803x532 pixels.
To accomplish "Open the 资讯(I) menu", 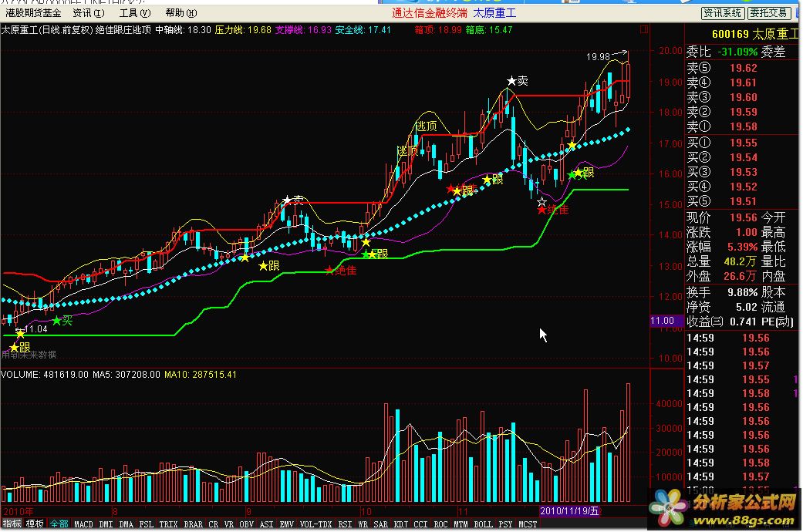I will click(89, 13).
